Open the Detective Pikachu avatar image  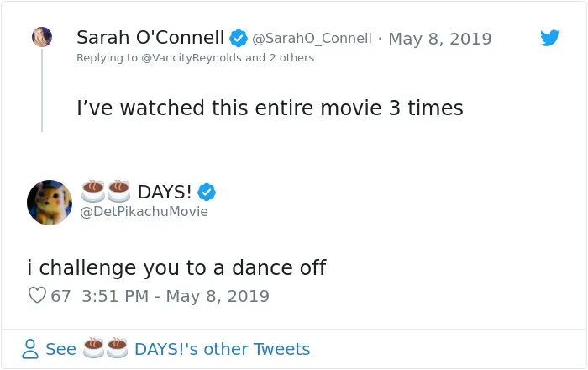(50, 203)
